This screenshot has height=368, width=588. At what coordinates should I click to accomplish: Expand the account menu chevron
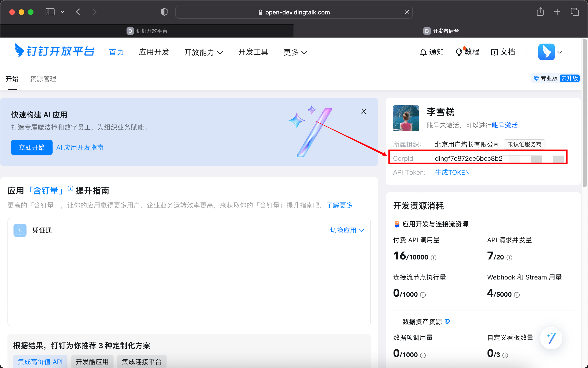560,52
